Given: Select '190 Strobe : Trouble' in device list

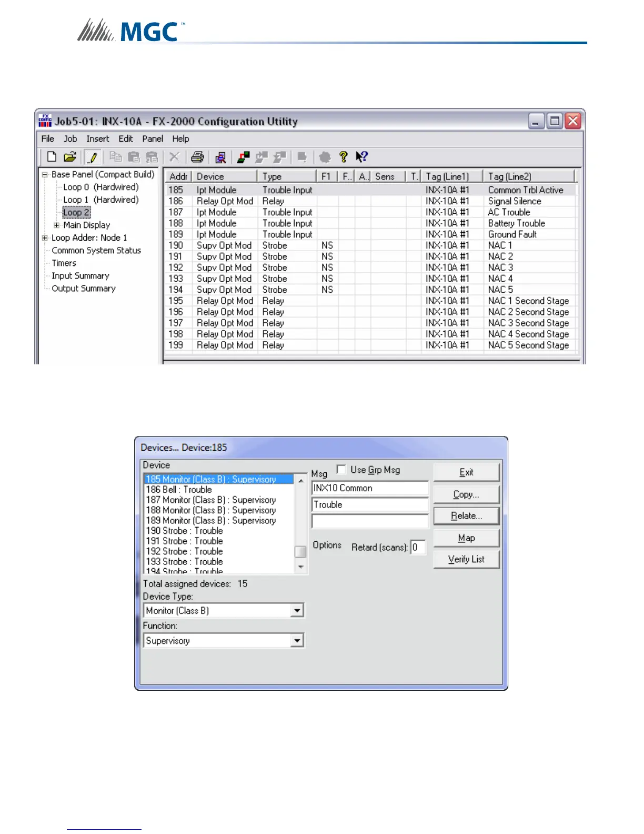Looking at the screenshot, I should tap(218, 531).
